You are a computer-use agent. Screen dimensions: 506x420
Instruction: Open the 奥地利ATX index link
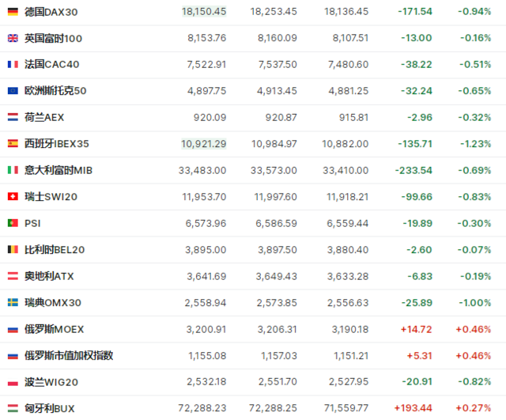49,276
